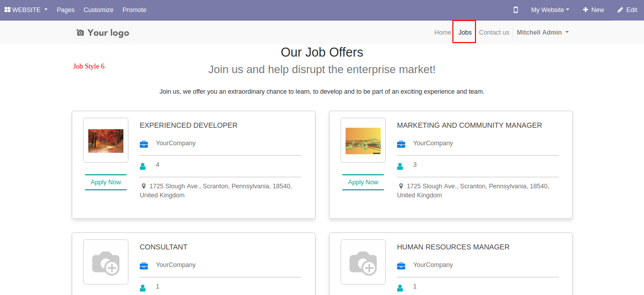Apply Now for Experienced Developer

pos(106,182)
